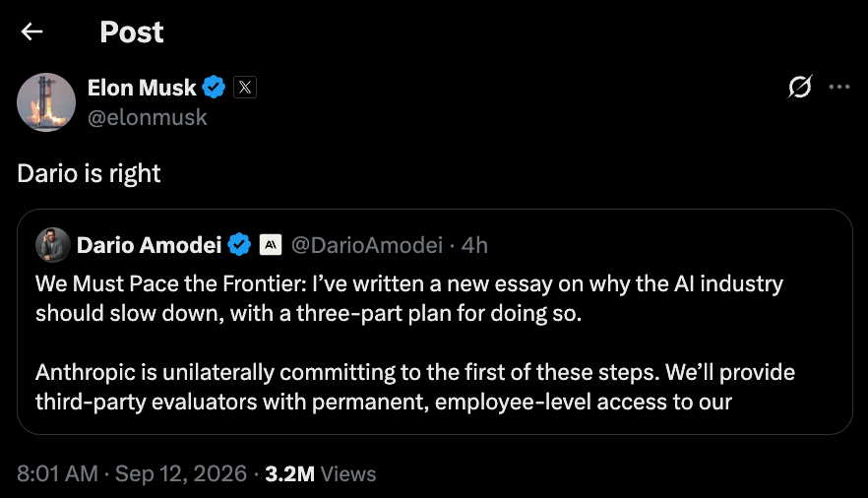Go back using the left arrow

click(32, 31)
